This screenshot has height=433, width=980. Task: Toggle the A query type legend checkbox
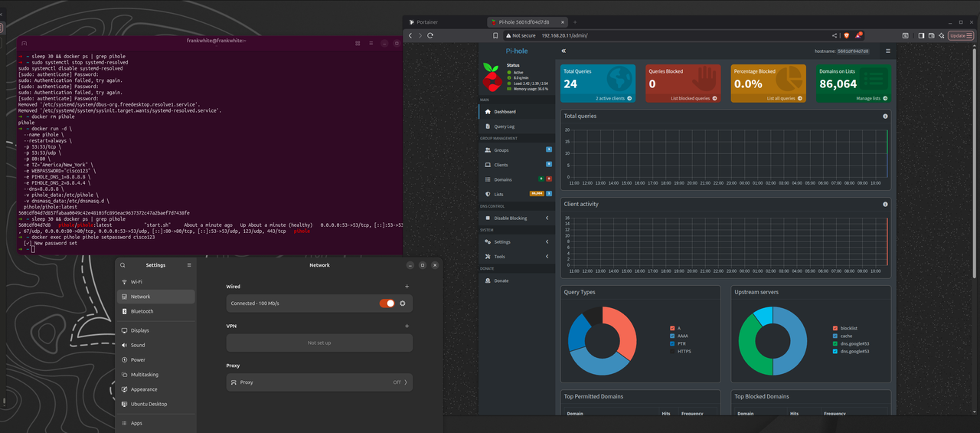pyautogui.click(x=672, y=328)
